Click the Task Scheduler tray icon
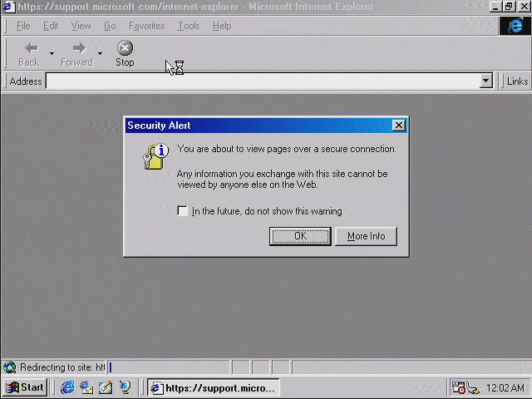The width and height of the screenshot is (532, 399). point(458,387)
